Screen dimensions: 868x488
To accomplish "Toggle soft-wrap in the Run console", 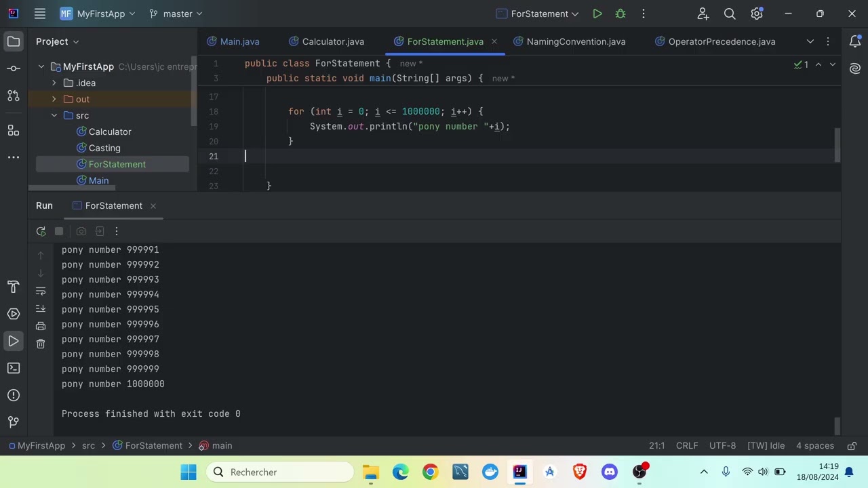I will click(x=41, y=291).
